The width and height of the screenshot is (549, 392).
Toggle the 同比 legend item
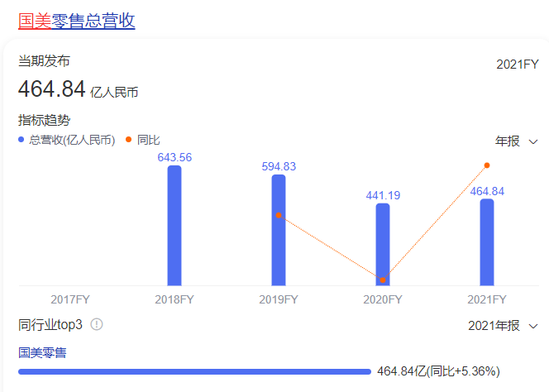143,140
